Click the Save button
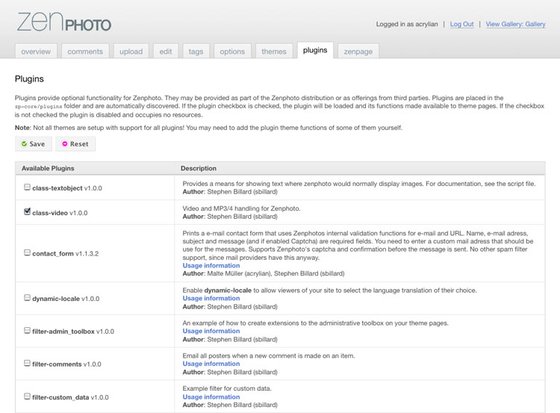 tap(33, 144)
